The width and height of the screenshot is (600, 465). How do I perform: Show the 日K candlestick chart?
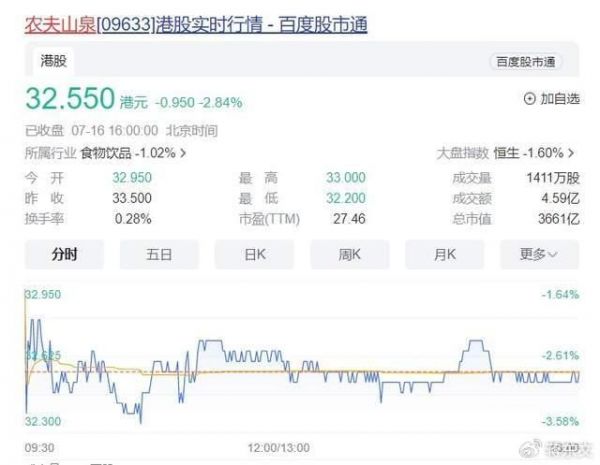click(255, 254)
